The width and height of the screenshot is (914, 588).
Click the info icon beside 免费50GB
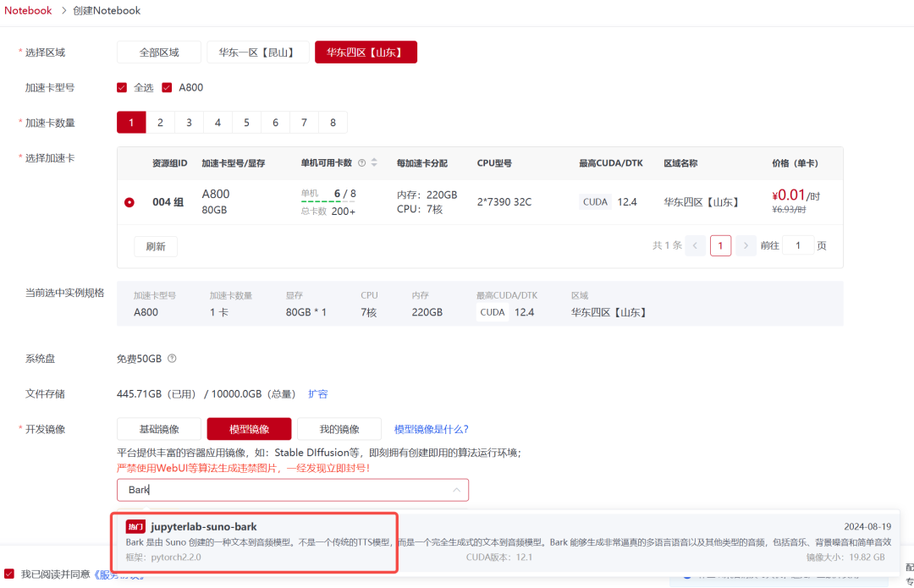click(x=172, y=359)
